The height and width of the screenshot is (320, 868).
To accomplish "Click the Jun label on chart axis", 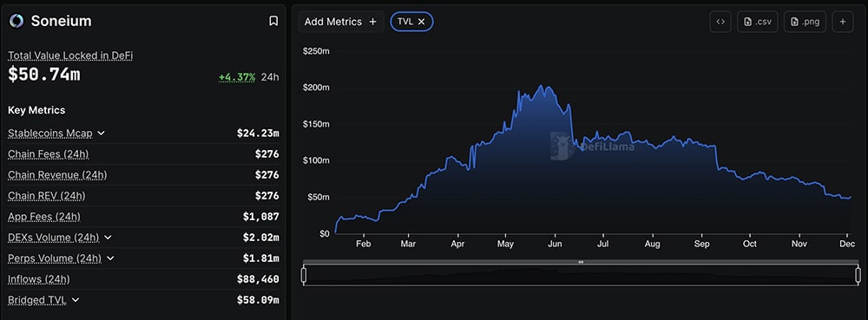I will coord(556,244).
